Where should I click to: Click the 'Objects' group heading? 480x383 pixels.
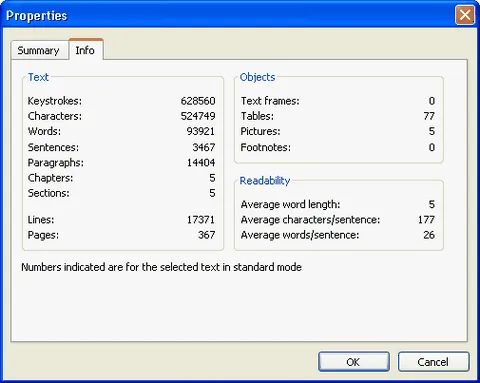click(257, 77)
